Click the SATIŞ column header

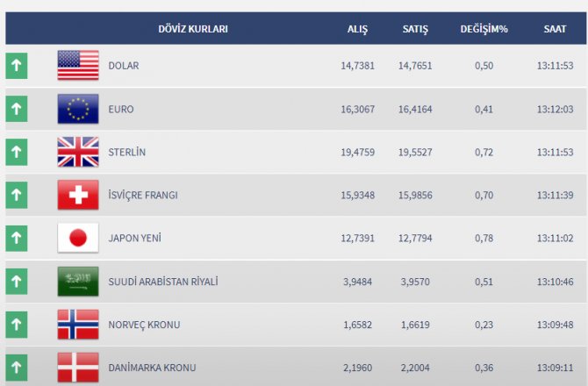(x=414, y=29)
